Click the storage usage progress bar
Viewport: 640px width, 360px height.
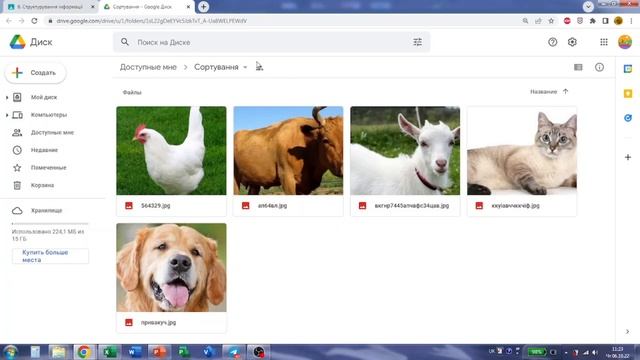click(50, 224)
